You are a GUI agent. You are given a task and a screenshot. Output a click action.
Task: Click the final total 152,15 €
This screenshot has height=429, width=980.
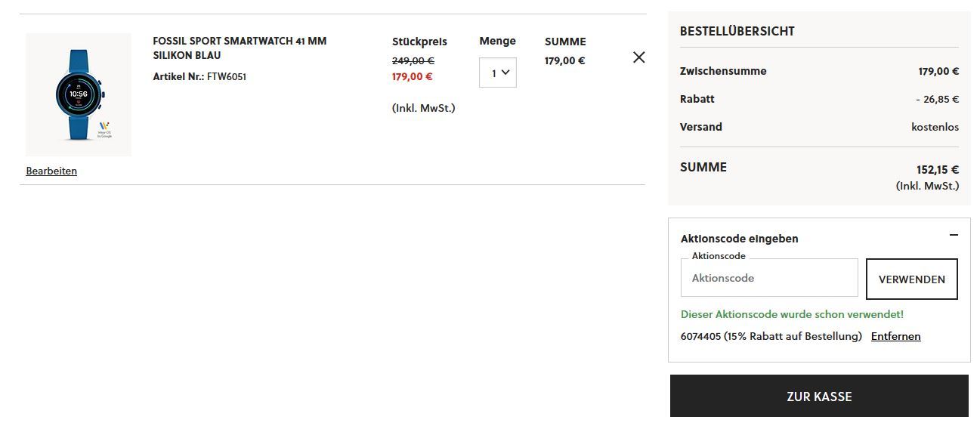(x=938, y=170)
